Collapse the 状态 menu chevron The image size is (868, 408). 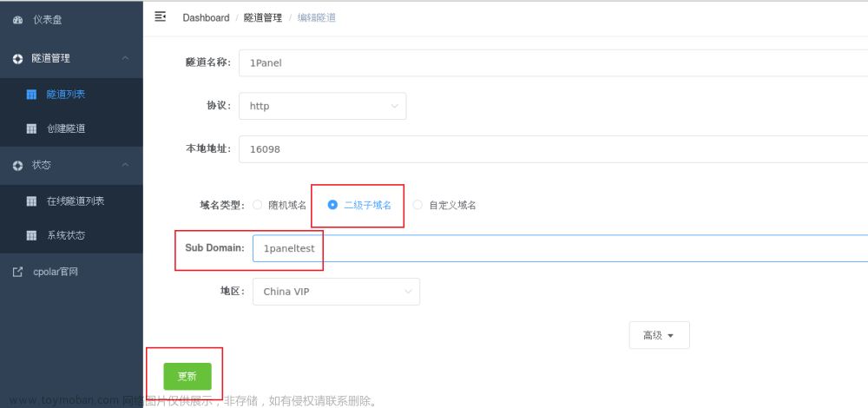125,164
